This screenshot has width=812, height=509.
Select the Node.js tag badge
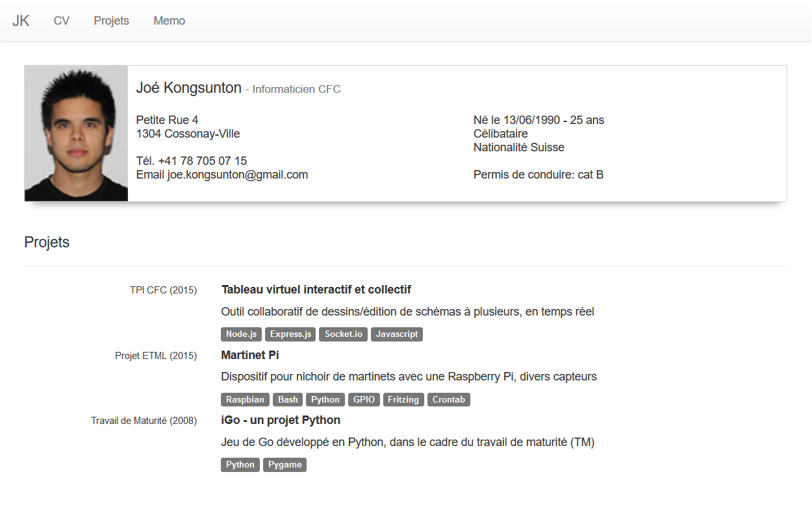(x=241, y=334)
